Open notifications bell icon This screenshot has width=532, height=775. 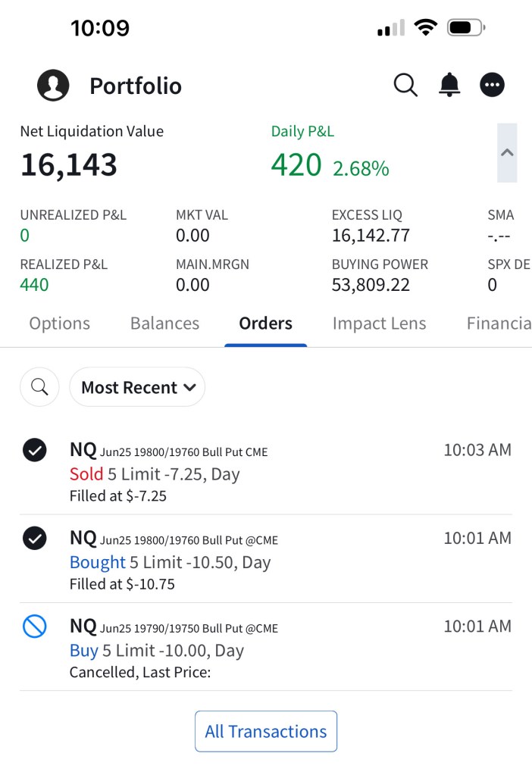pyautogui.click(x=449, y=85)
